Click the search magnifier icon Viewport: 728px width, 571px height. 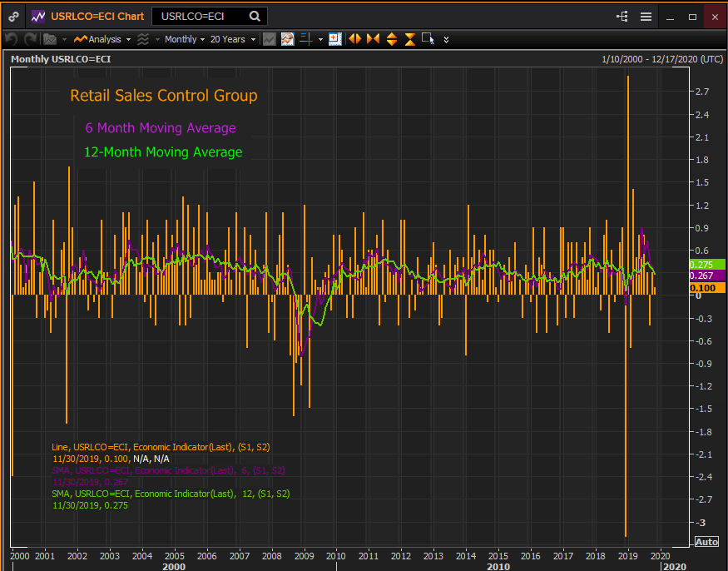pyautogui.click(x=255, y=16)
